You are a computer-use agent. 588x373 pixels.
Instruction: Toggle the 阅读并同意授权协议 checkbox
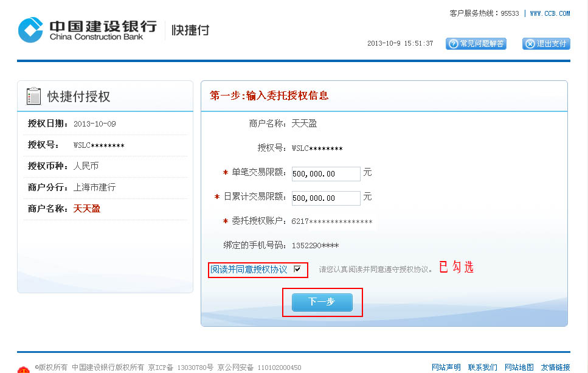click(297, 269)
